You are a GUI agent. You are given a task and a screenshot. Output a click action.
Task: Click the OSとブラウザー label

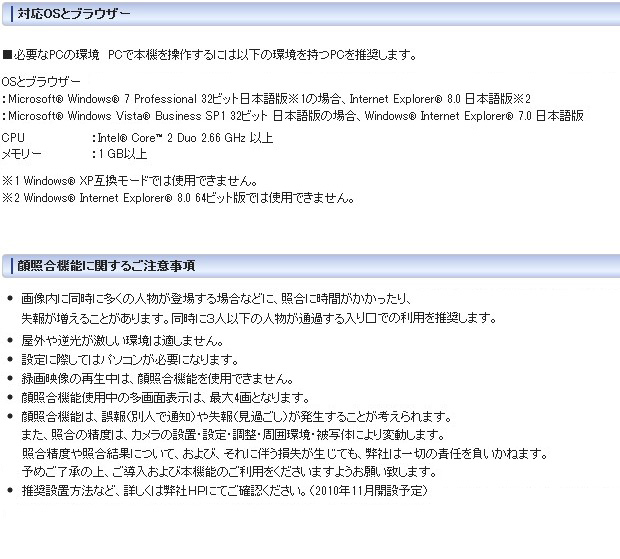[41, 82]
